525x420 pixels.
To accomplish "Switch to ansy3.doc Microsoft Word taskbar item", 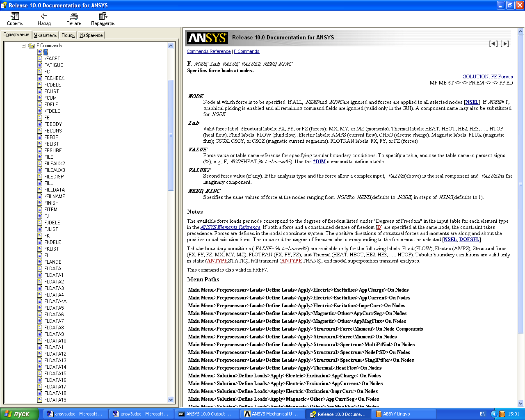I will [141, 414].
